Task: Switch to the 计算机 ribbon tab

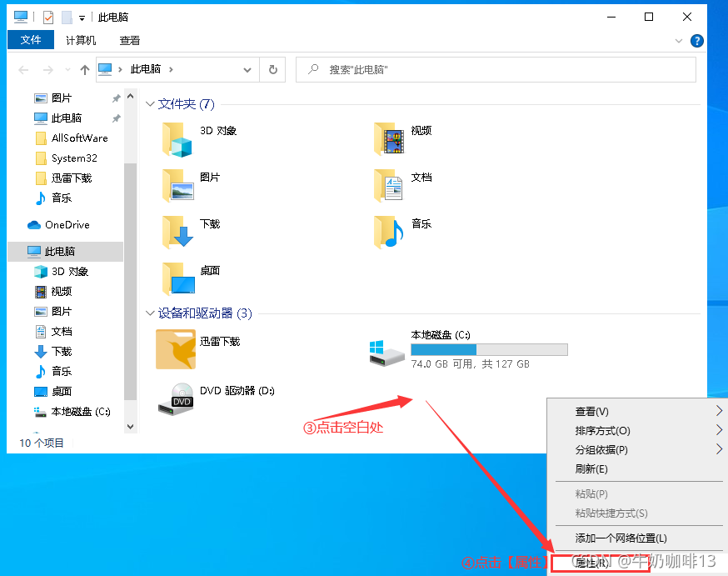Action: tap(81, 40)
